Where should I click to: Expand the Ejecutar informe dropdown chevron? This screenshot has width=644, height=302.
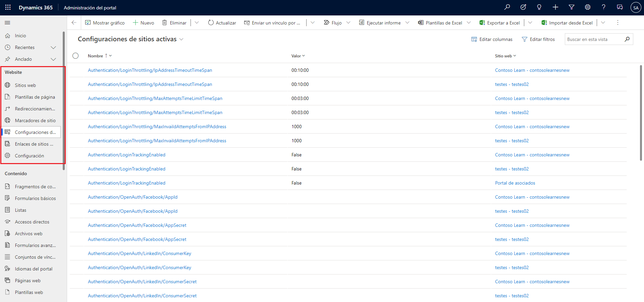[407, 22]
